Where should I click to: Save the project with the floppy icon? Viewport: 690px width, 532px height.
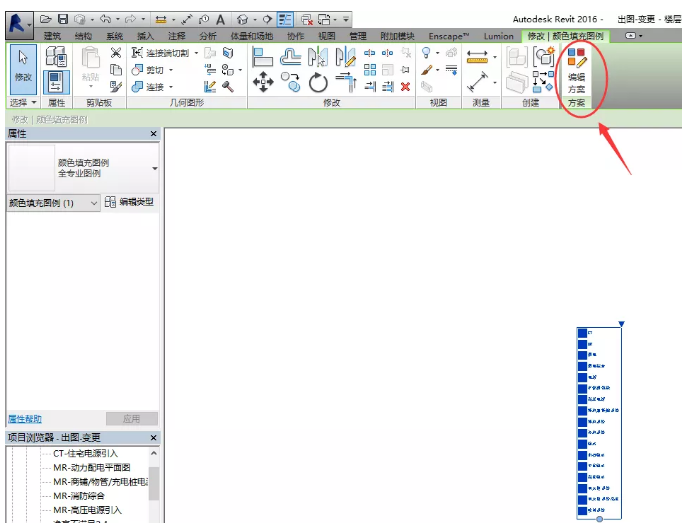click(63, 19)
